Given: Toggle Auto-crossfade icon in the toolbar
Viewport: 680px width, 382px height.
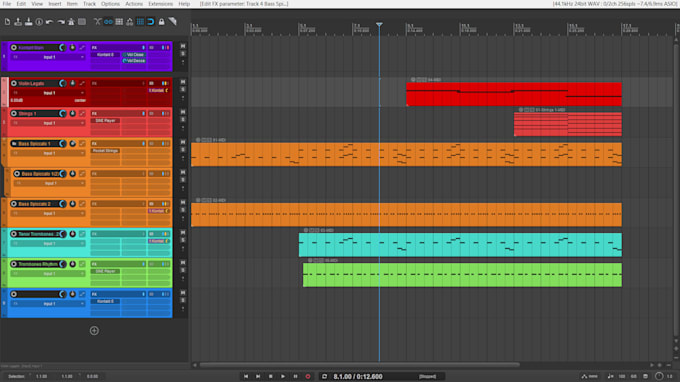Looking at the screenshot, I should (98, 22).
